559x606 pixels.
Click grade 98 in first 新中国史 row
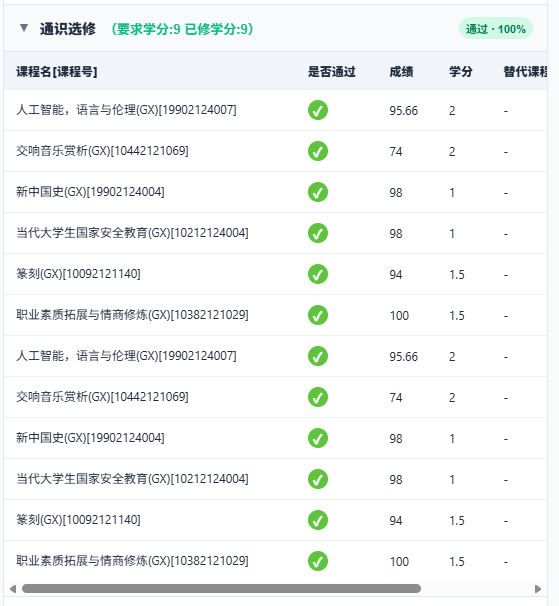[x=396, y=193]
